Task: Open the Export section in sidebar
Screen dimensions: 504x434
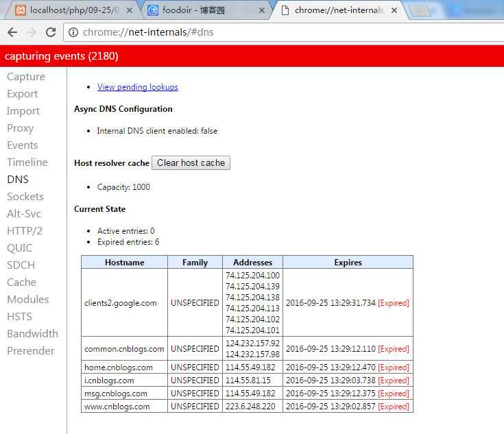Action: 23,93
